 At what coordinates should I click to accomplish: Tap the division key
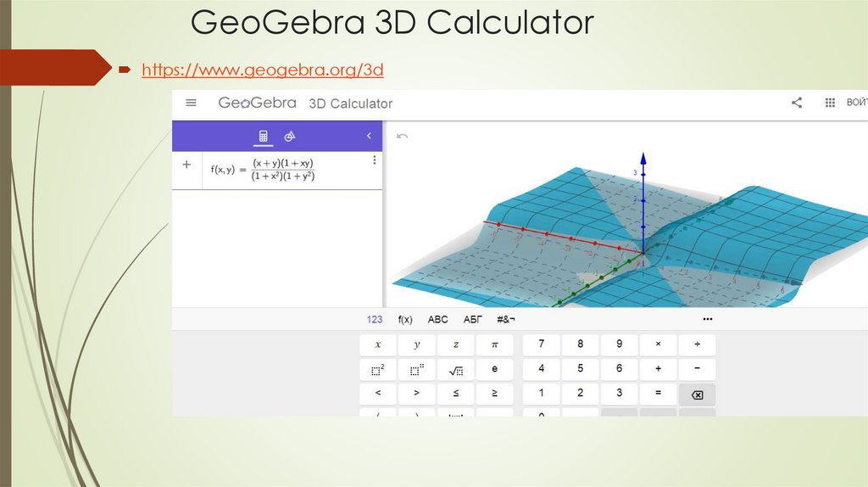click(697, 344)
